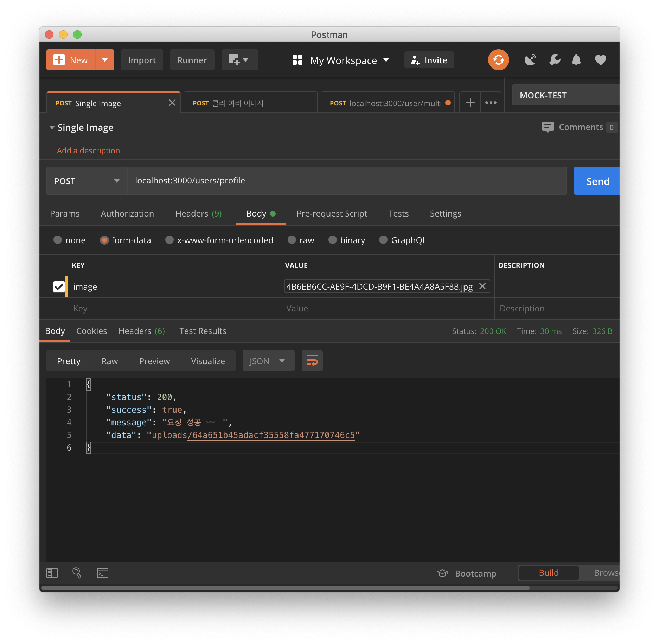Select form-data body type
Image resolution: width=659 pixels, height=644 pixels.
tap(104, 240)
